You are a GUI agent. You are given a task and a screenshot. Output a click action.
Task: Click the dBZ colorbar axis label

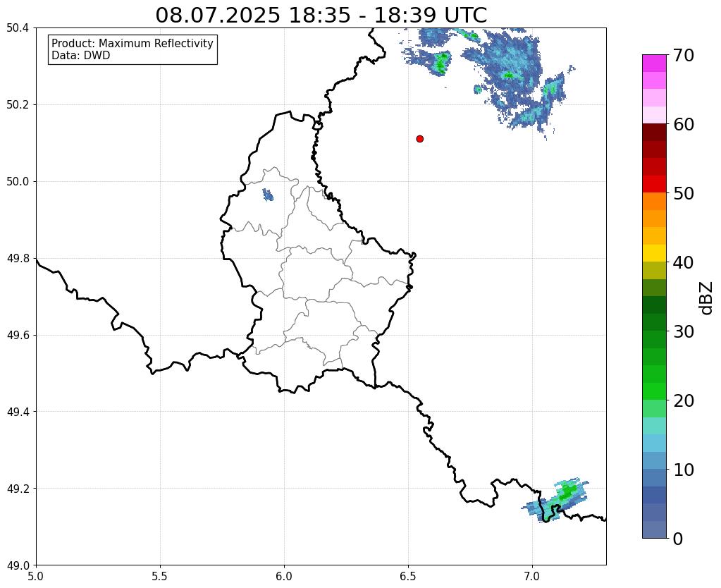(707, 298)
